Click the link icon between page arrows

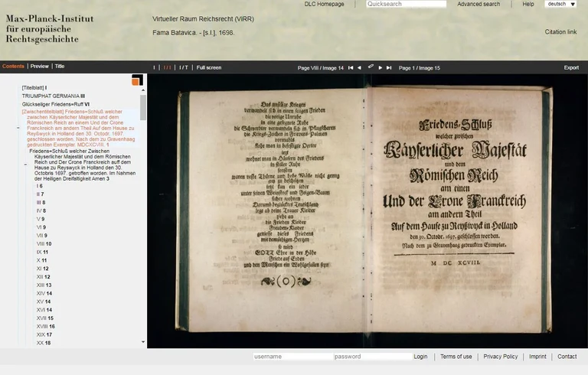[x=370, y=67]
